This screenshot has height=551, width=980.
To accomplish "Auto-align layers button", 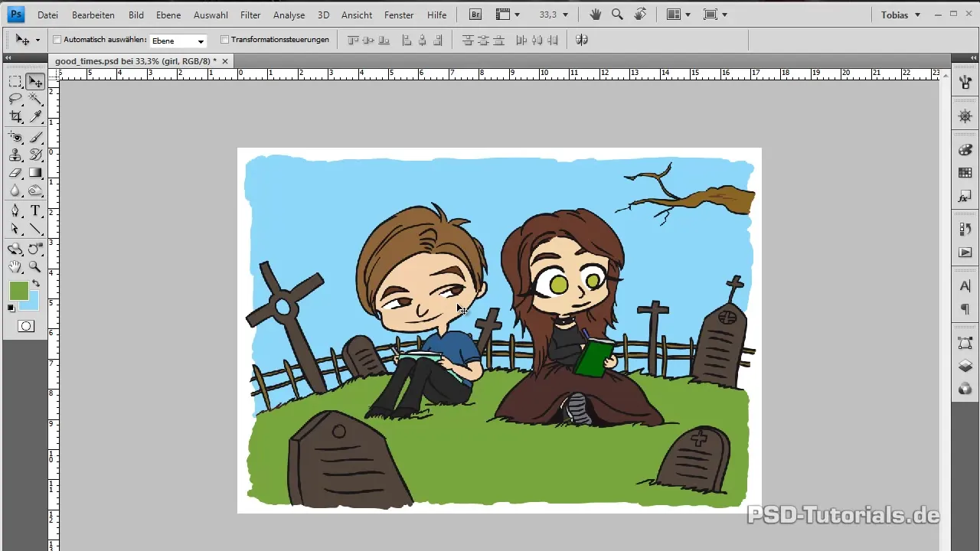I will tap(581, 40).
